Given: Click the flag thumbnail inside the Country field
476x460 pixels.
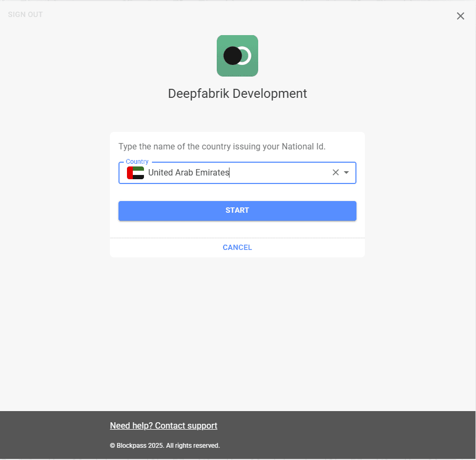Looking at the screenshot, I should [135, 172].
